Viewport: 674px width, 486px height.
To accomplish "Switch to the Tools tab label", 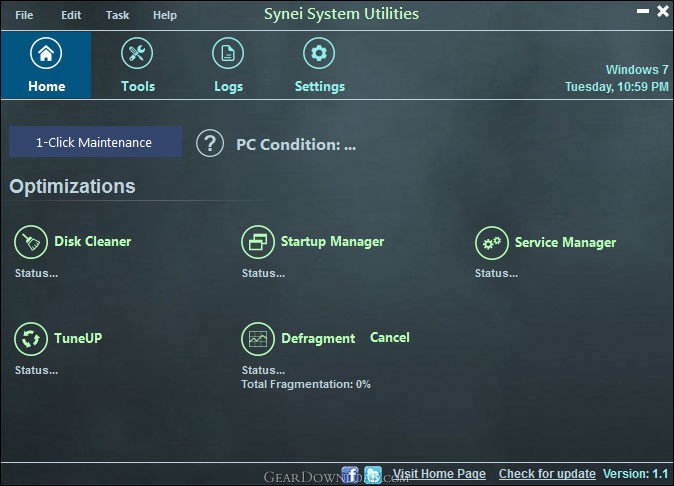I will coord(138,86).
